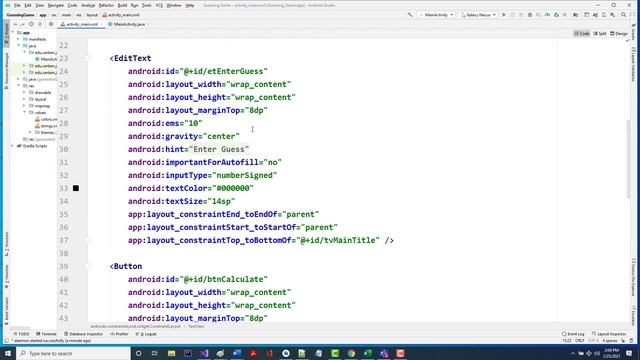Open the AVD Manager icon in toolbar
Screen dimensions: 640x360
point(604,15)
